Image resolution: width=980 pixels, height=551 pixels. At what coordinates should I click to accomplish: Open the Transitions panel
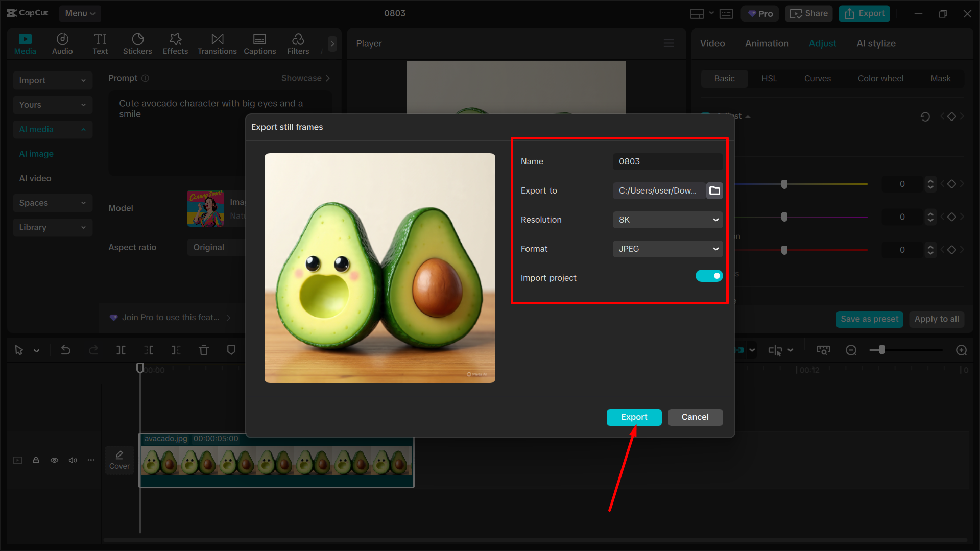point(217,43)
